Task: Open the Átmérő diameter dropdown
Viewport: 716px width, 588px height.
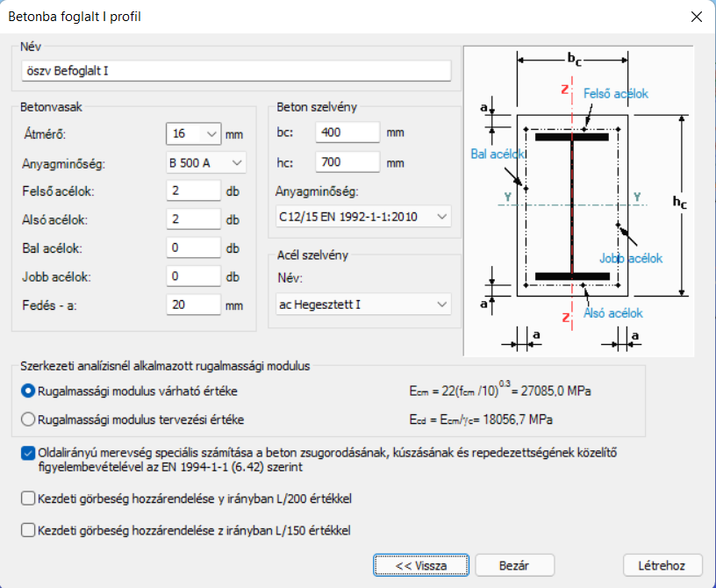Action: coord(194,134)
